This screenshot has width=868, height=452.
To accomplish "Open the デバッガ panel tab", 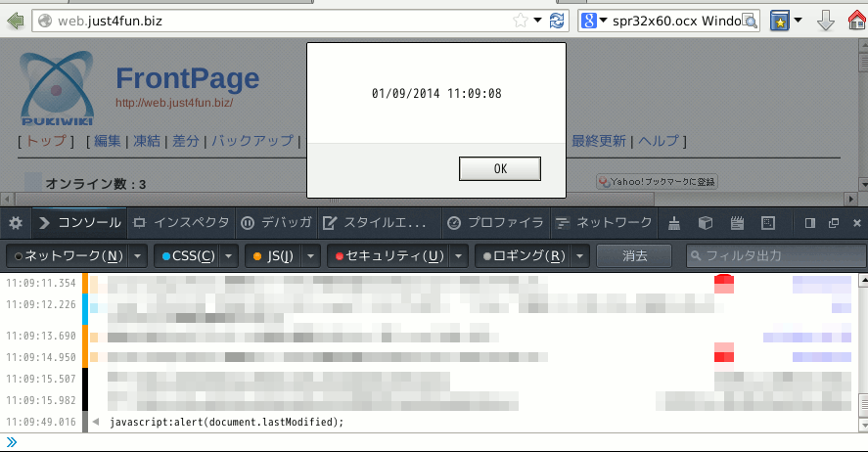I will tap(276, 223).
